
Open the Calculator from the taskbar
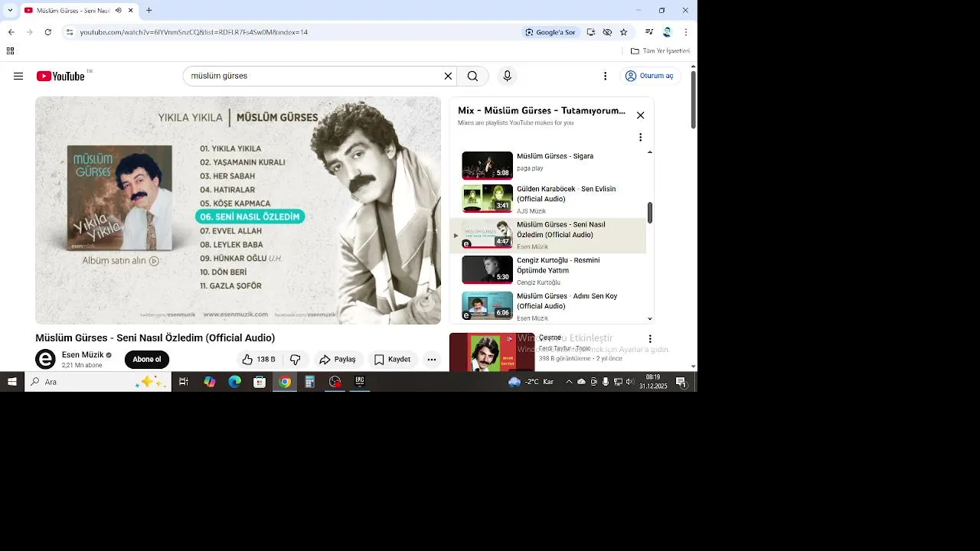[309, 382]
